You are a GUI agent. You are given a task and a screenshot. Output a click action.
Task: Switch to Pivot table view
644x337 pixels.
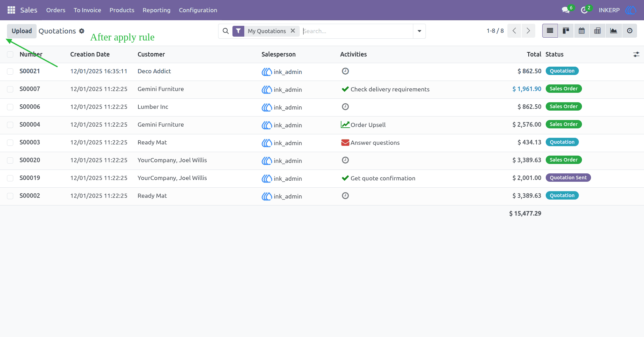[597, 31]
